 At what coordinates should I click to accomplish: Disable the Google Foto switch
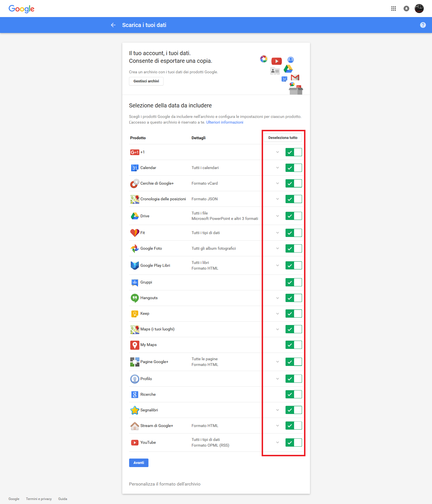click(x=293, y=249)
